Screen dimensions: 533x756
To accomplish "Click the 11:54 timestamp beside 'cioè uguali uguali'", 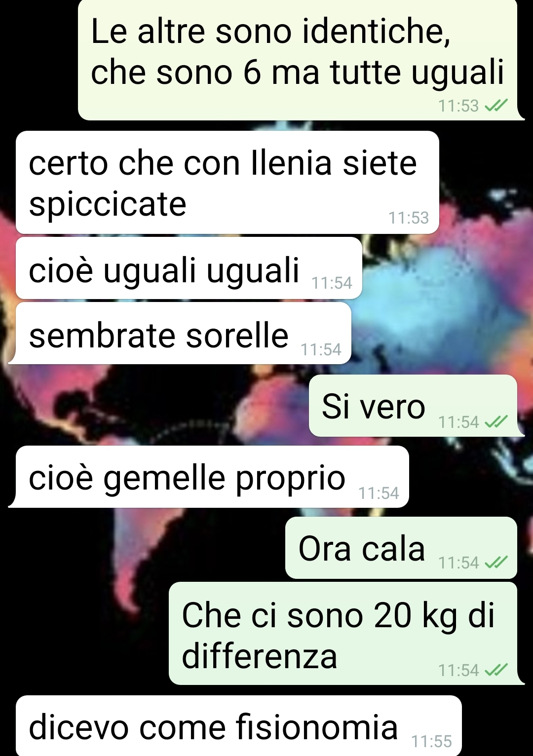I will click(332, 283).
